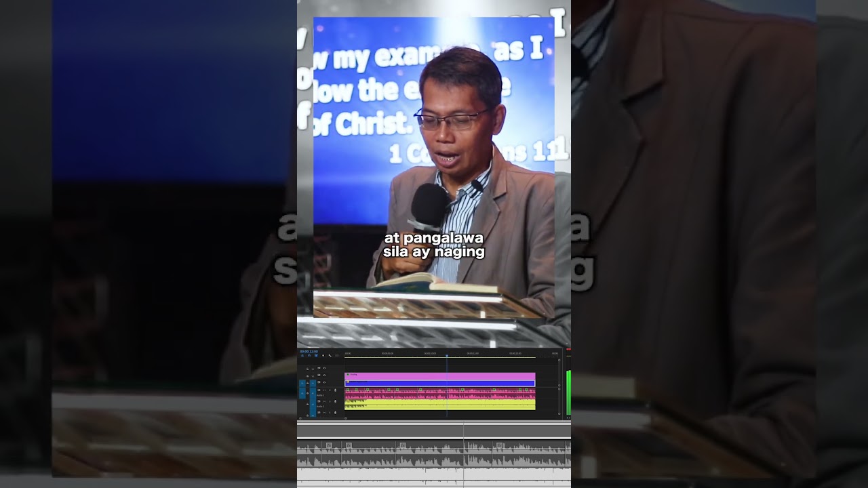This screenshot has width=868, height=488.
Task: Click the Audio 1 track name
Action: pos(321,395)
